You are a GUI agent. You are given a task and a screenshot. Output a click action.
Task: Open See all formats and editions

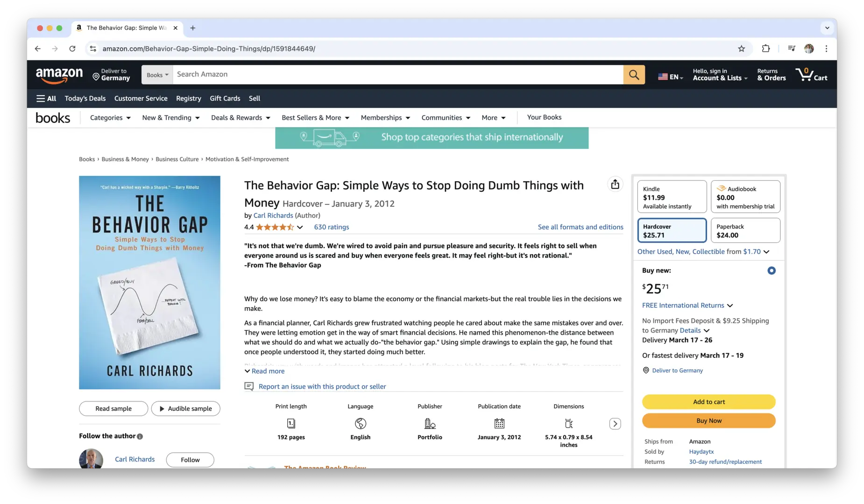(x=581, y=227)
